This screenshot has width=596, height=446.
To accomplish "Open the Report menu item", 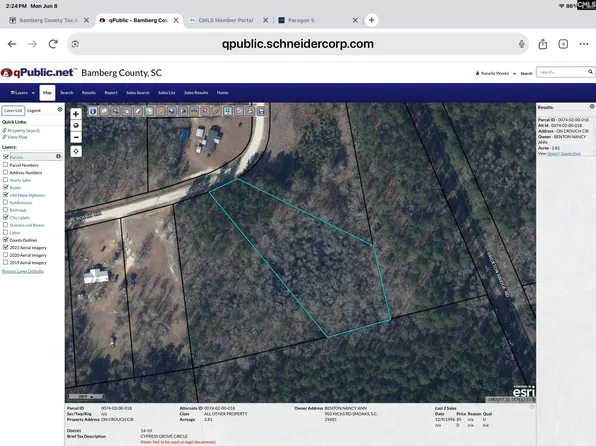I will (111, 93).
